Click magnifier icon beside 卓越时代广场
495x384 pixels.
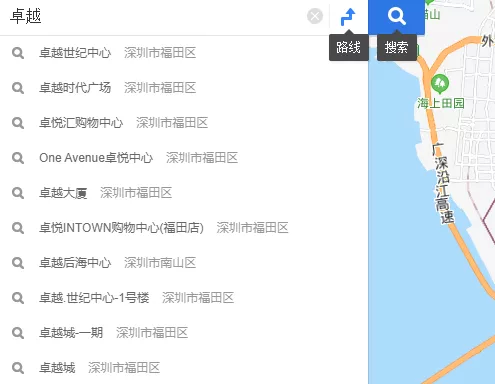[18, 88]
